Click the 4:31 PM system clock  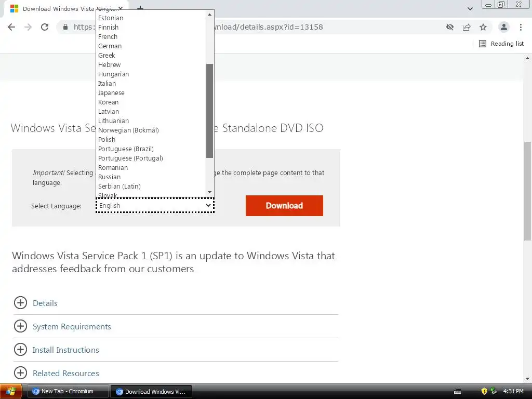point(513,392)
